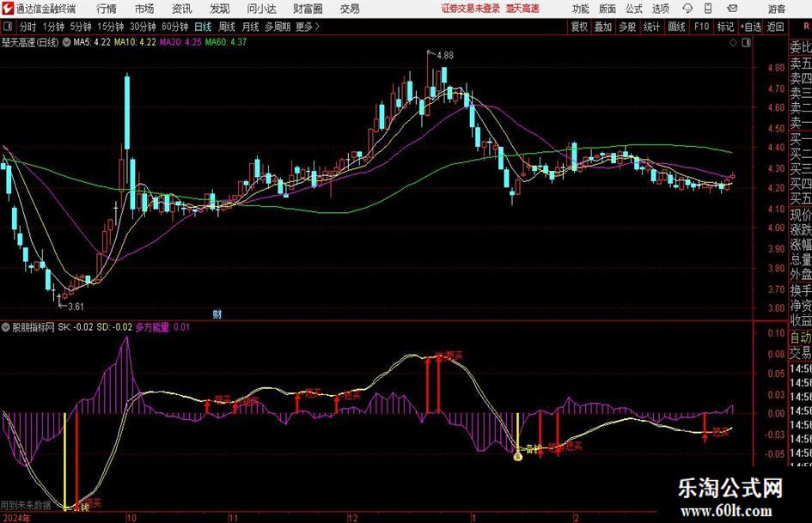The height and width of the screenshot is (523, 812).
Task: Click the 4.88 high price label
Action: [445, 56]
